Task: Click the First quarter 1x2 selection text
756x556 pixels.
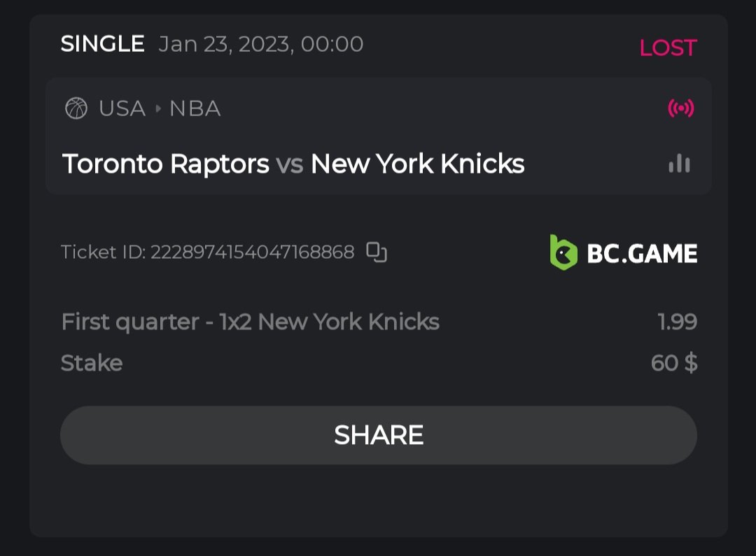Action: click(x=250, y=322)
